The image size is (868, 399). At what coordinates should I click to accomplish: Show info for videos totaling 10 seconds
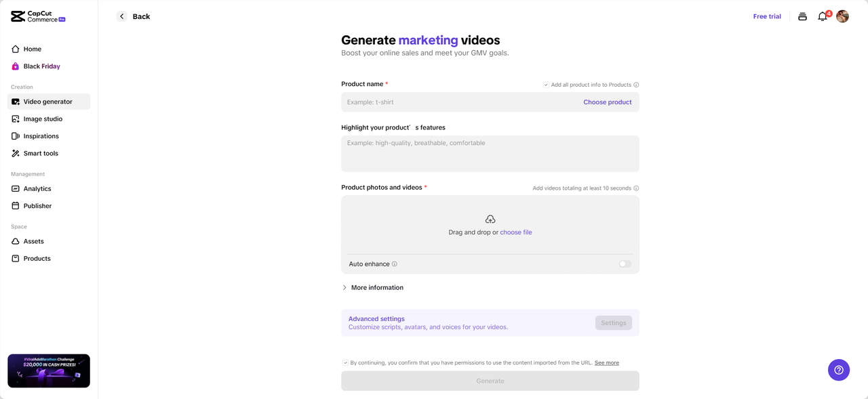636,188
